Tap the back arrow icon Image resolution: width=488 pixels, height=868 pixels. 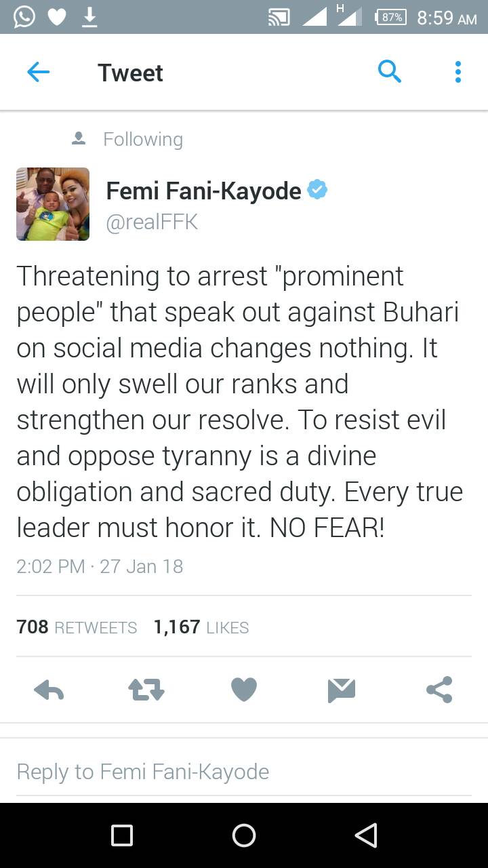39,73
